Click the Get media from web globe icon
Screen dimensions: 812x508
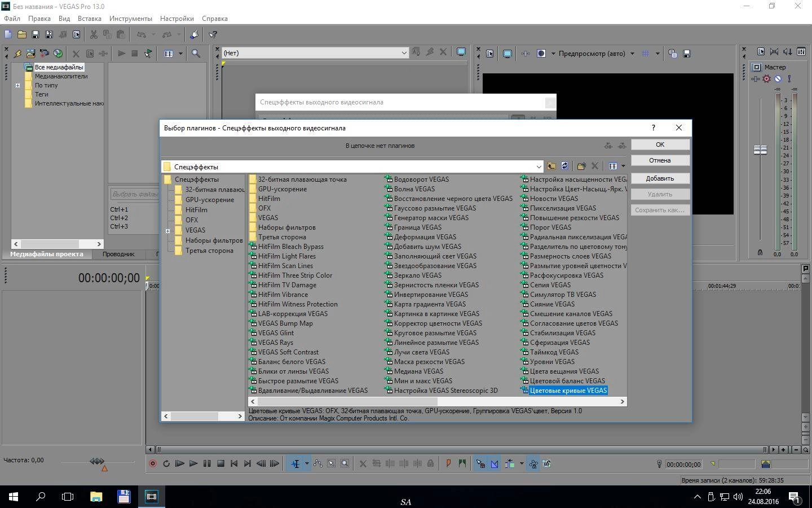[x=58, y=54]
